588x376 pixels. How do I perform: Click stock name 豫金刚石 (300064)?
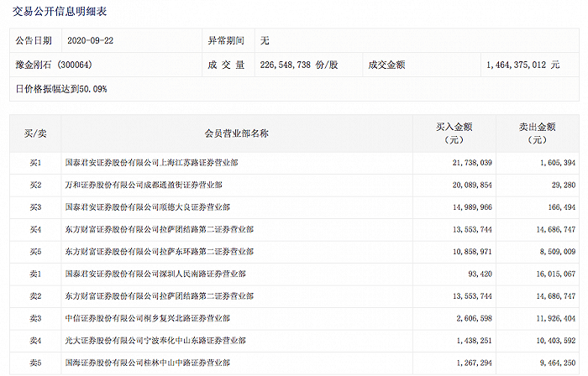(54, 65)
